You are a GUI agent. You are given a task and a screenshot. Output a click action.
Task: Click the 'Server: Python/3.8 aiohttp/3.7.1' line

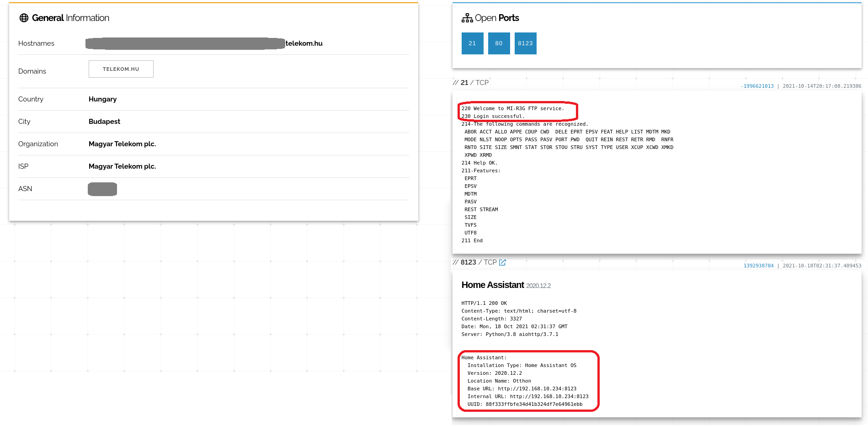coord(510,335)
